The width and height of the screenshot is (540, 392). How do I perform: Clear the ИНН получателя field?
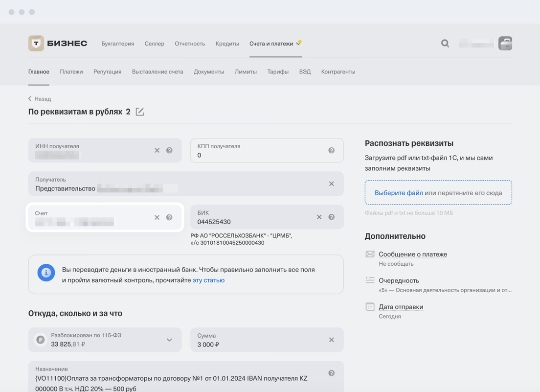(157, 150)
